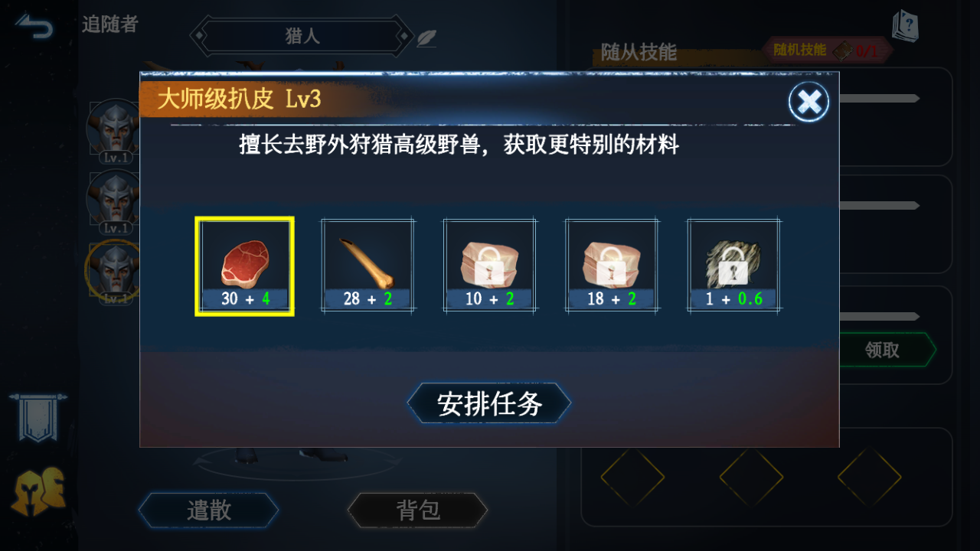Viewport: 980px width, 551px height.
Task: Tap the locked hide item showing 18 + 2
Action: (612, 266)
